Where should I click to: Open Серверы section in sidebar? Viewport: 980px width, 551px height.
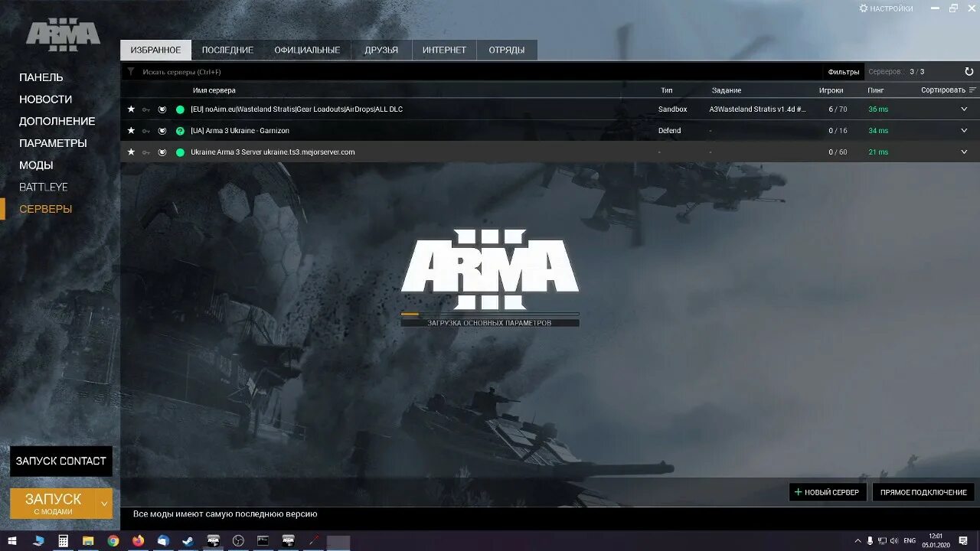pyautogui.click(x=46, y=209)
